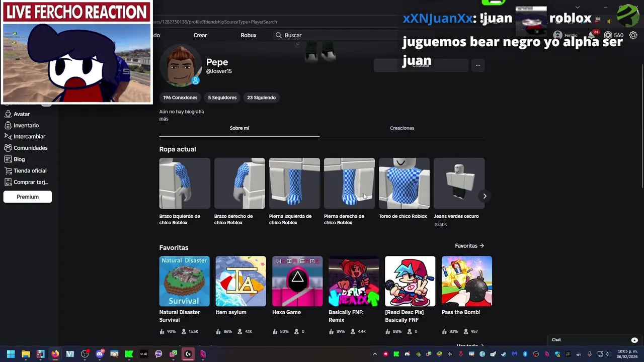Open Torso de chico Roblox item

404,189
